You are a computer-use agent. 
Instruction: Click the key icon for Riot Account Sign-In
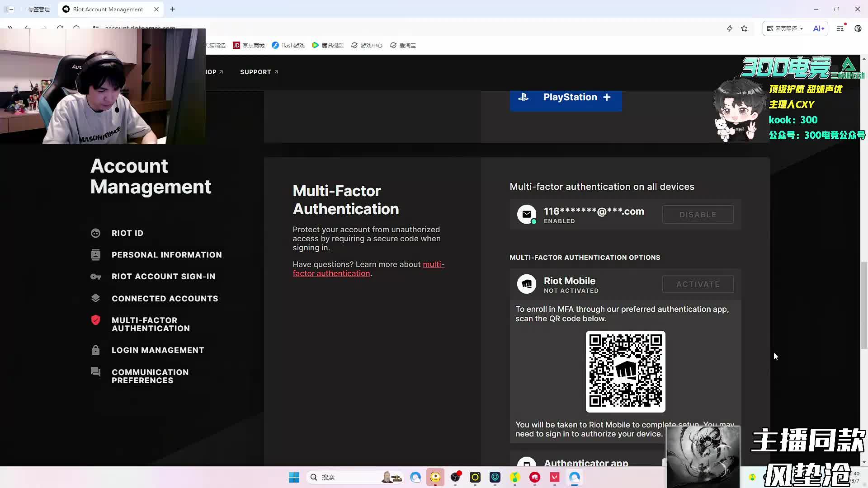(x=95, y=277)
